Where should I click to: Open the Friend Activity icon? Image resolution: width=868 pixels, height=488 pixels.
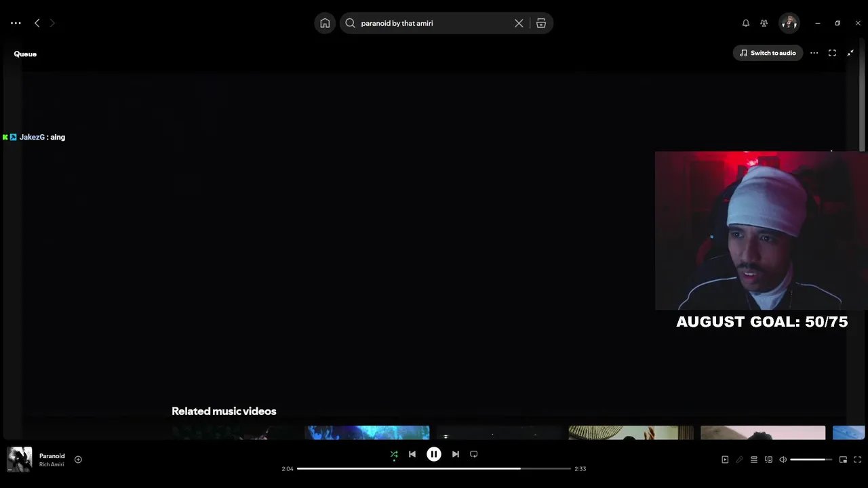[x=764, y=23]
